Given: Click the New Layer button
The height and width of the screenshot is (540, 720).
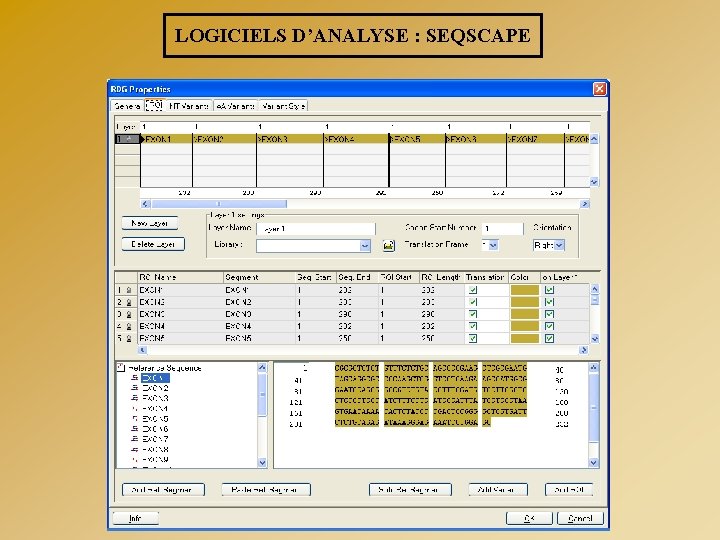Looking at the screenshot, I should tap(150, 223).
